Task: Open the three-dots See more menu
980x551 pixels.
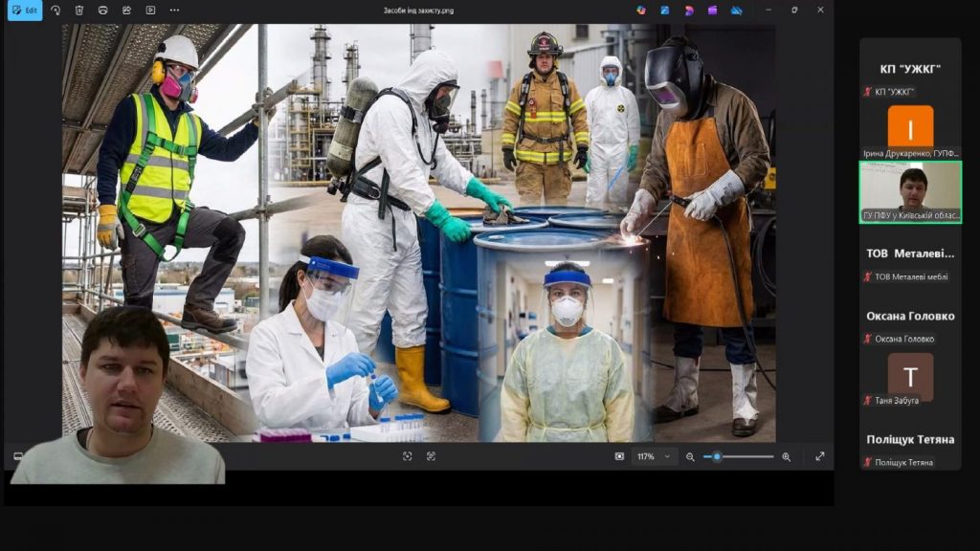Action: pyautogui.click(x=173, y=10)
